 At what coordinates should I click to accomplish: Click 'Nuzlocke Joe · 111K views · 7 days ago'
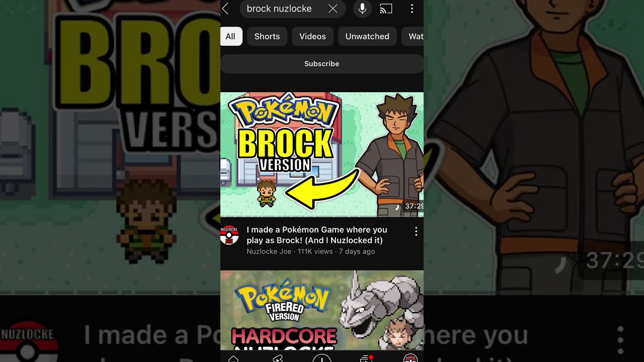(310, 251)
